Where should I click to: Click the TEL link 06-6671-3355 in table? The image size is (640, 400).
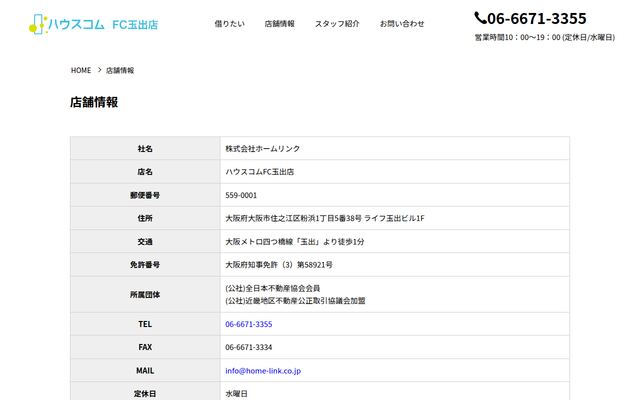[249, 324]
